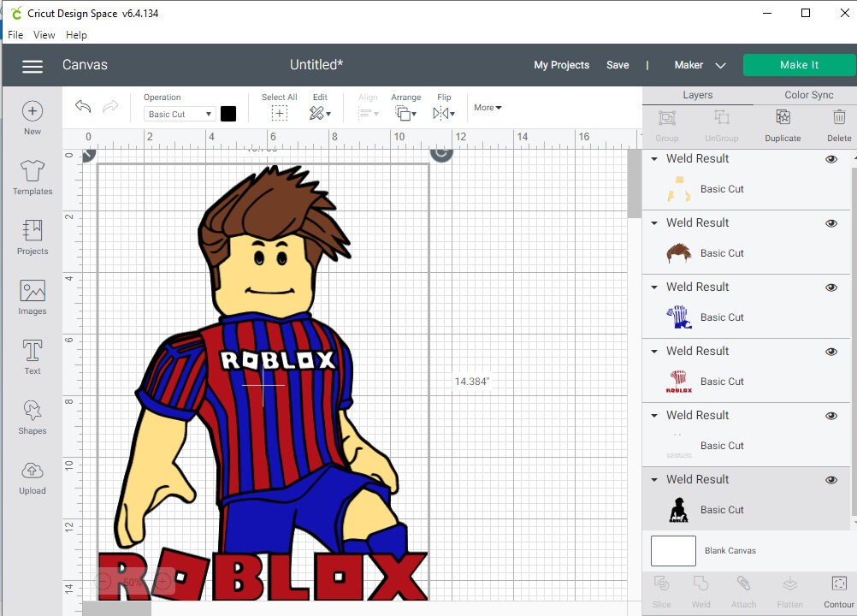Hide the red ROBLOX Weld Result layer

click(831, 352)
